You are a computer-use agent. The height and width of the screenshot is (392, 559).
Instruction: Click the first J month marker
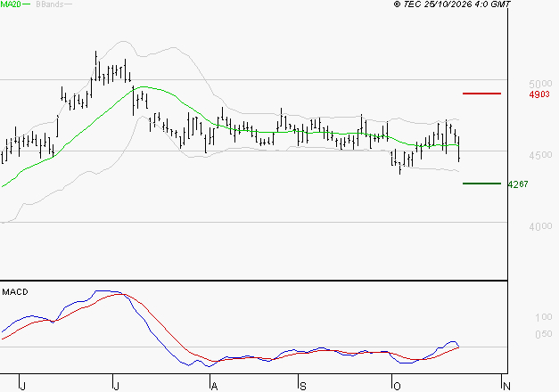pyautogui.click(x=22, y=386)
